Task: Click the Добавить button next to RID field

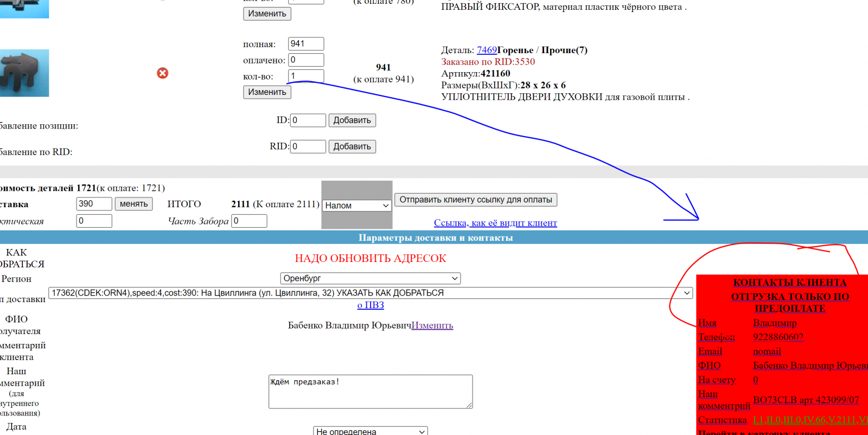Action: pos(352,146)
